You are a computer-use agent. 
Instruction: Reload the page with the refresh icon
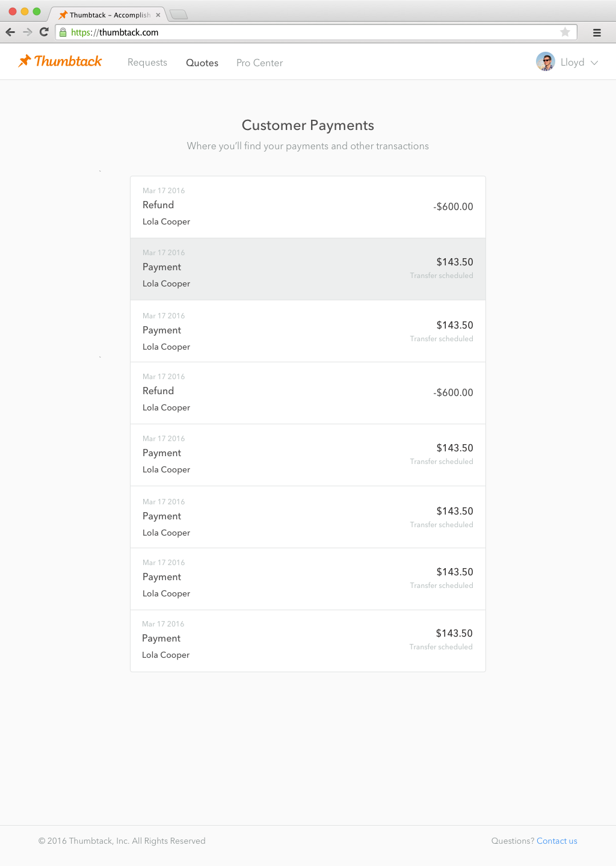click(44, 32)
